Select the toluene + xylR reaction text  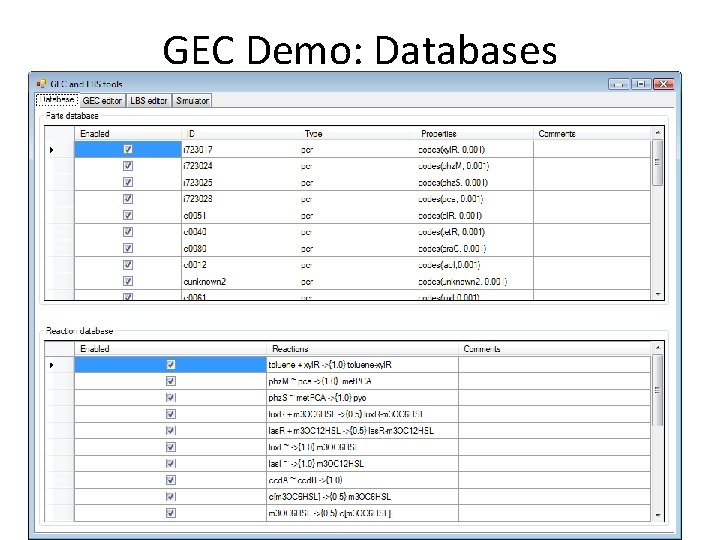(x=330, y=365)
